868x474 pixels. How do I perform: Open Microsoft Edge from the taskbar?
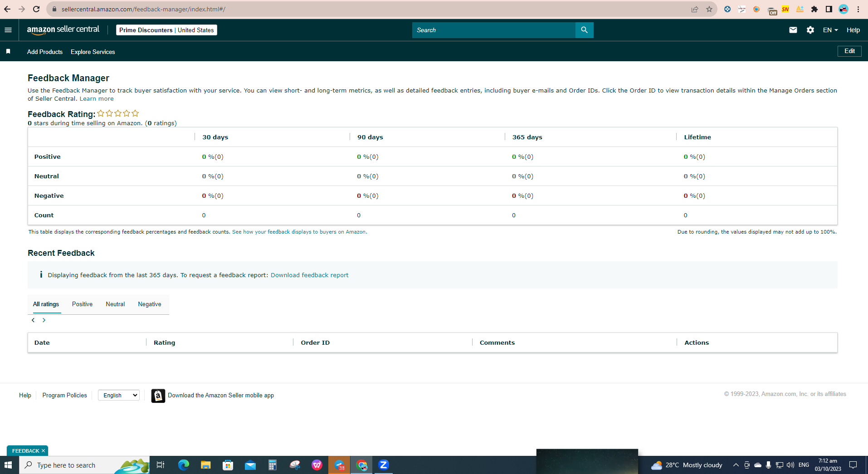point(184,465)
